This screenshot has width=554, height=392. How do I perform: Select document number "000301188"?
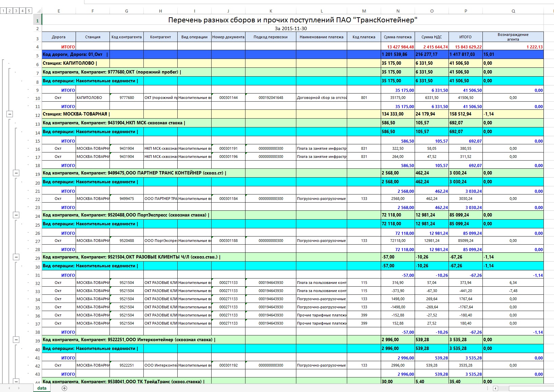click(228, 241)
